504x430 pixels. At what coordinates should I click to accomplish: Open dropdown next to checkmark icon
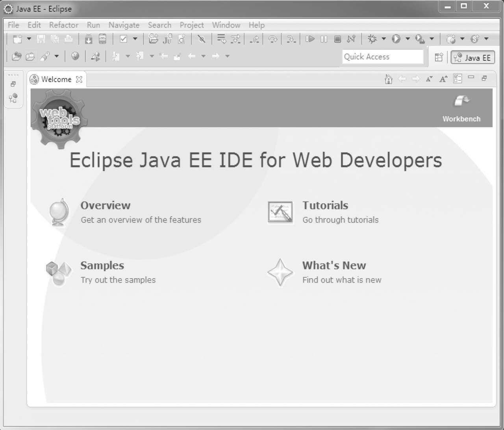pos(135,39)
